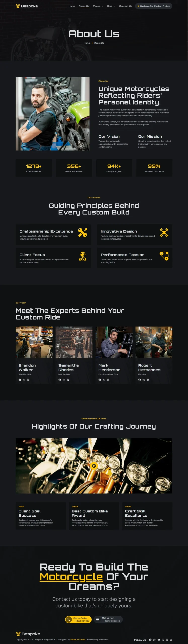Open Samantha Rhodes' Instagram icon

[64, 380]
